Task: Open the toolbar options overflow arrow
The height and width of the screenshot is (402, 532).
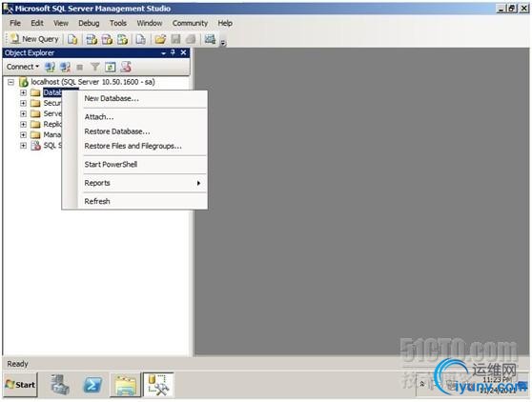Action: (x=223, y=43)
